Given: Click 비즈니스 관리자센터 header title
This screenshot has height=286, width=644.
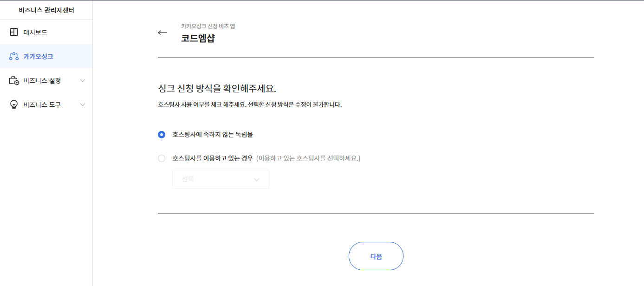Looking at the screenshot, I should [x=46, y=10].
